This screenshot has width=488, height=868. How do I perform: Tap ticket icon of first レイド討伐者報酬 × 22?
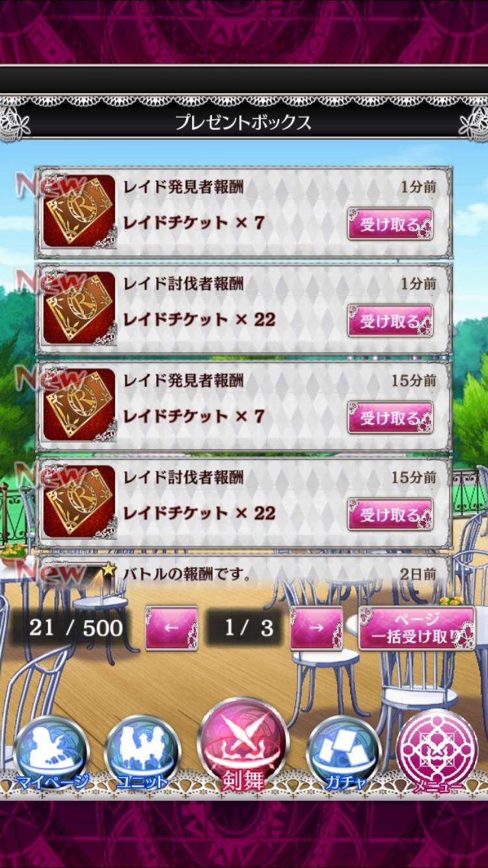[x=79, y=308]
